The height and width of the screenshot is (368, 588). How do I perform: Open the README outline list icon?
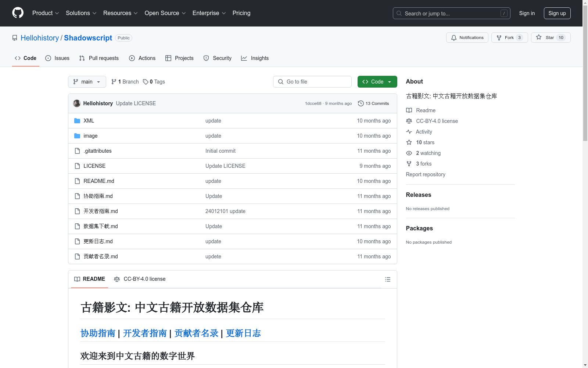387,279
